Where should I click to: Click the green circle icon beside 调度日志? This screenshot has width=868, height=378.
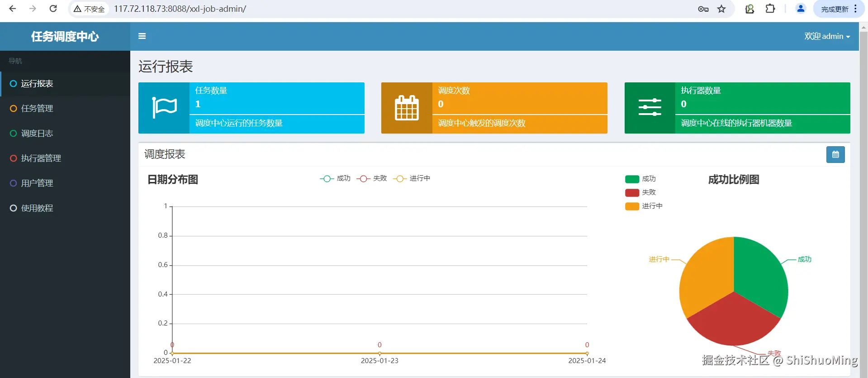14,134
